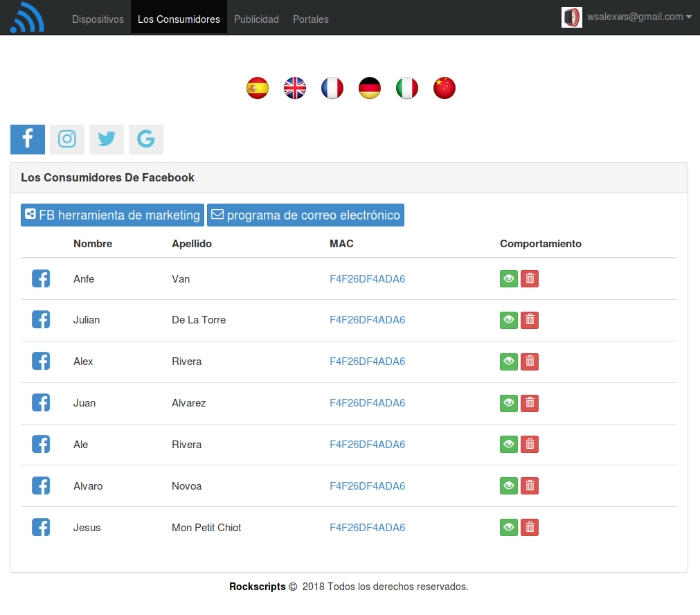Screen dimensions: 700x615
Task: Open the Dispositivos menu
Action: 98,19
